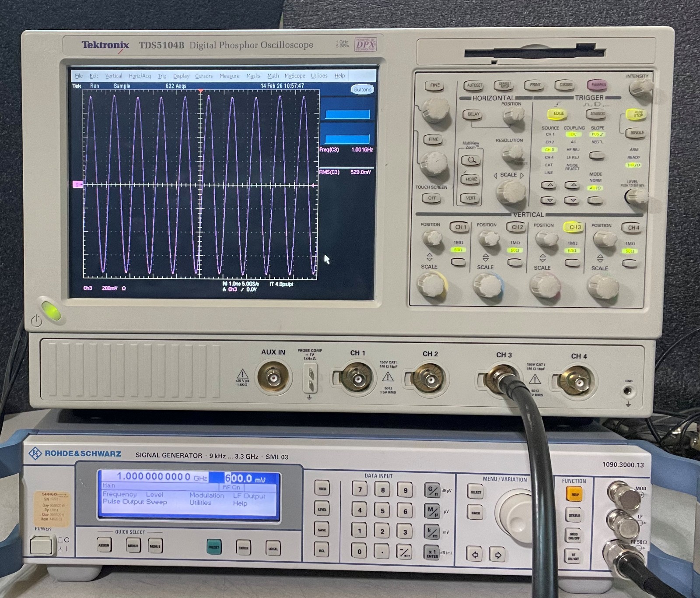700x598 pixels.
Task: Toggle the CH 2 vertical channel button
Action: (x=517, y=227)
